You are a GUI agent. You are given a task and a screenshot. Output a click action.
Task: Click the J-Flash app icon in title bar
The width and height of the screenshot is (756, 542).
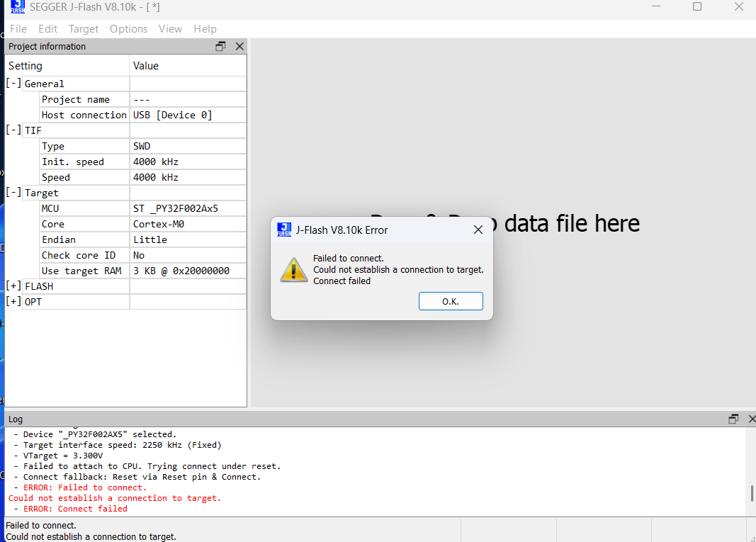[x=18, y=7]
